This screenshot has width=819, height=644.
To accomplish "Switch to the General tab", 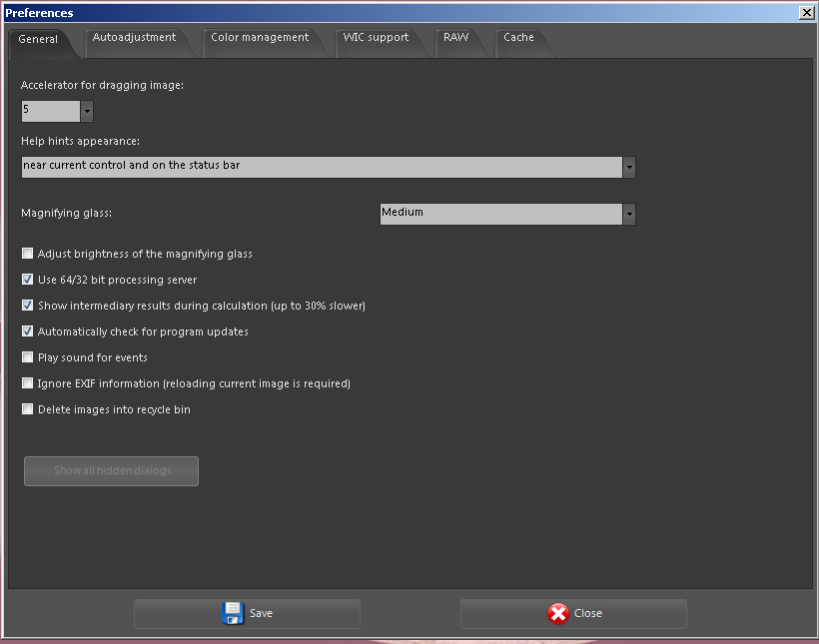I will (38, 39).
